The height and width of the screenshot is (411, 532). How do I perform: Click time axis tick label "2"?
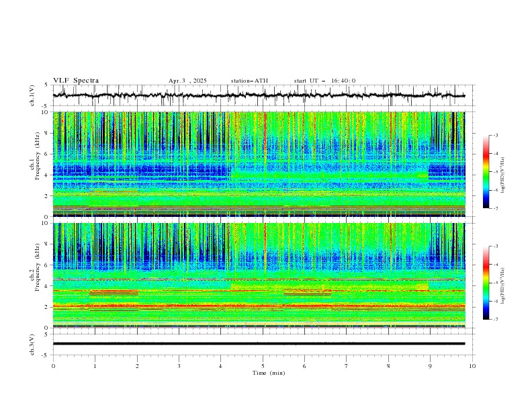(x=137, y=366)
